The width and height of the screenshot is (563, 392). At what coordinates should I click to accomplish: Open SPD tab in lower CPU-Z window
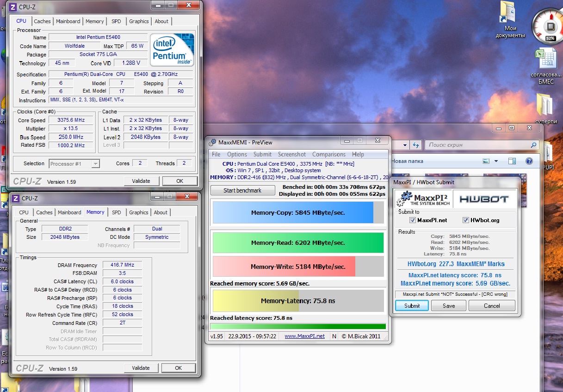click(x=117, y=212)
